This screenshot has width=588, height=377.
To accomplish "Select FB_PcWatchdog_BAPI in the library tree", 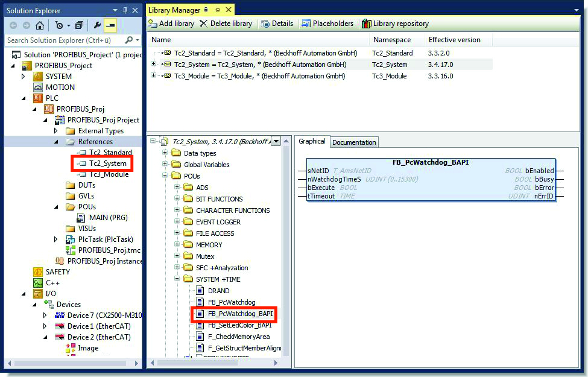I will point(240,314).
